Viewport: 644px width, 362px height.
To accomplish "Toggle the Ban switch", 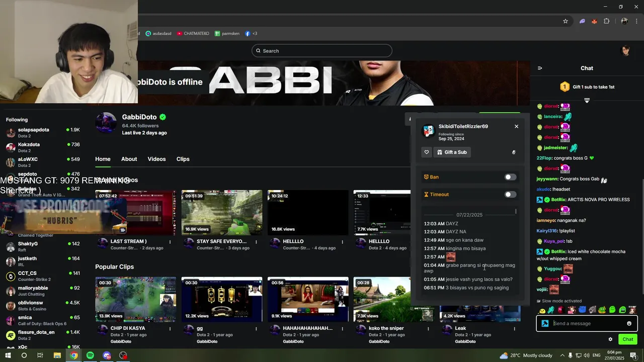I will 510,177.
